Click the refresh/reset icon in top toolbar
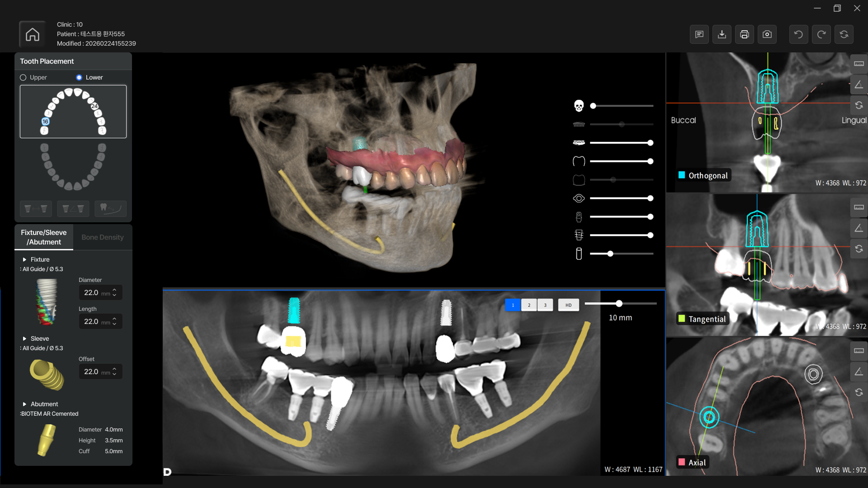The height and width of the screenshot is (488, 868). coord(844,34)
